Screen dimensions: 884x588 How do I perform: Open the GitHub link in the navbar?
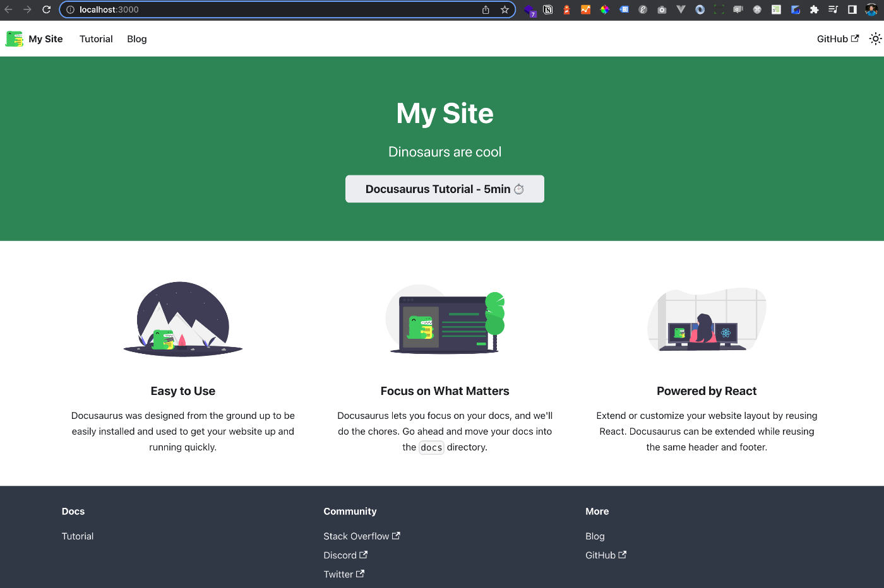coord(837,38)
